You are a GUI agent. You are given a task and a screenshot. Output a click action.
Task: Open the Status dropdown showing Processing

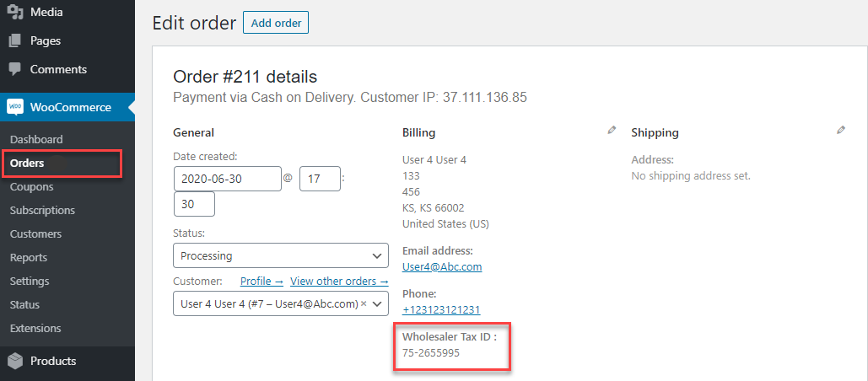point(280,255)
